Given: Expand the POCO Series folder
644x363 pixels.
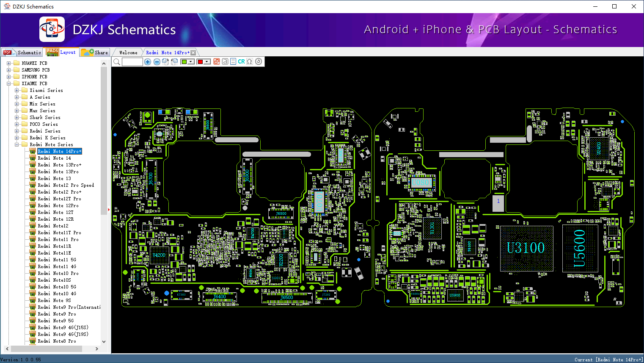Looking at the screenshot, I should [x=17, y=124].
